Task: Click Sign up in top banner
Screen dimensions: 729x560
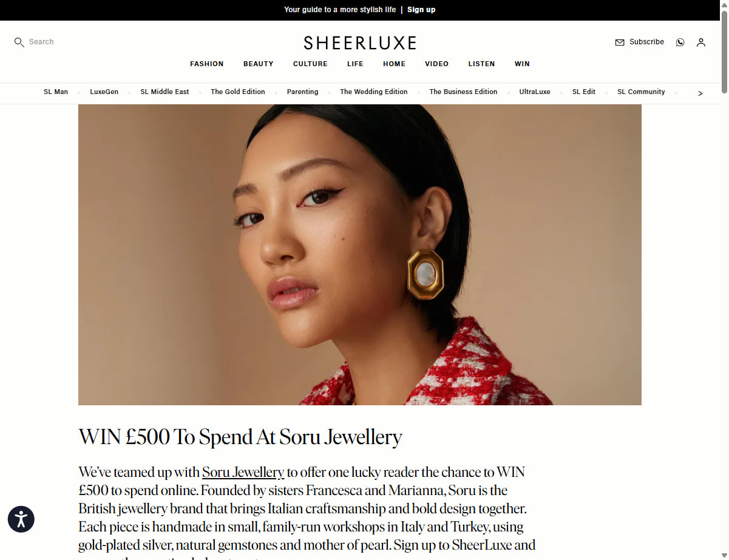Action: (421, 10)
